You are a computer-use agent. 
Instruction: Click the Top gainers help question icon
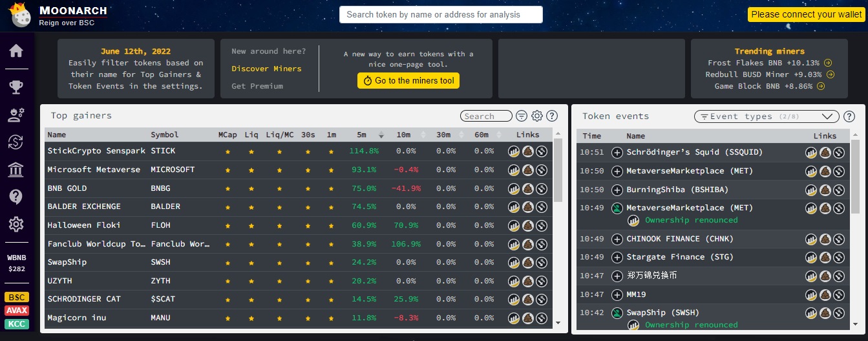552,116
